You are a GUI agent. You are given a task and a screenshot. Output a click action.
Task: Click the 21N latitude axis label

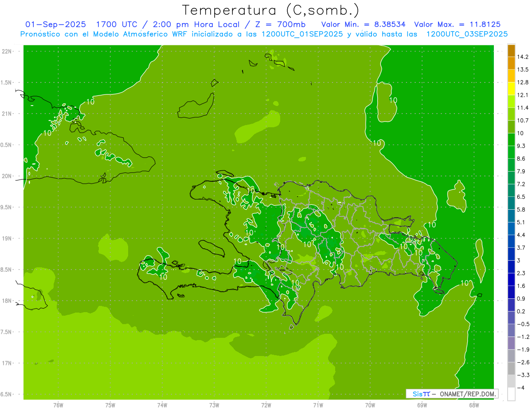coord(7,114)
